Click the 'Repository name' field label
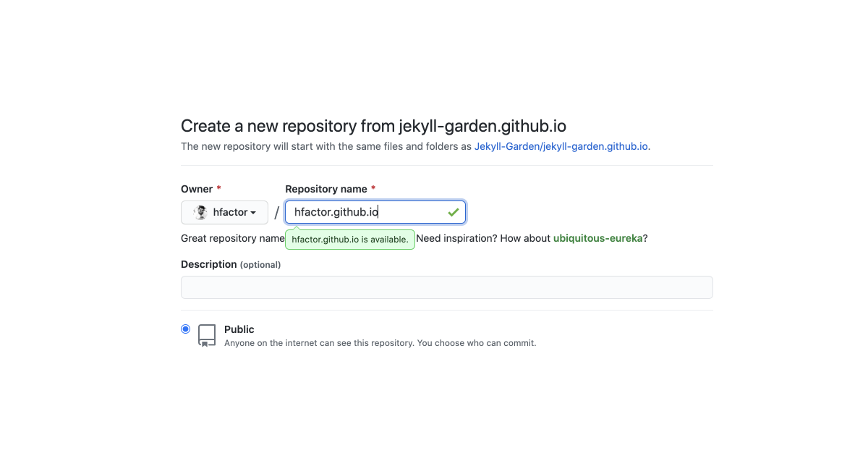This screenshot has height=456, width=868. coord(326,189)
